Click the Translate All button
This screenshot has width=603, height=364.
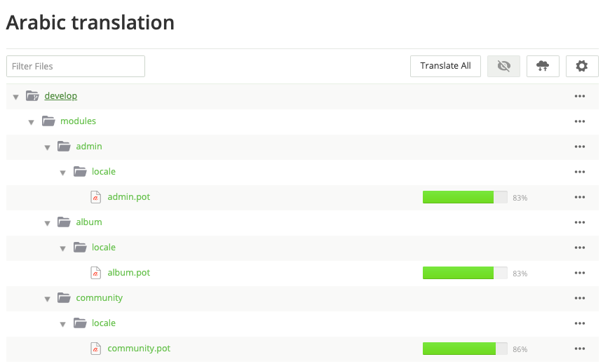445,66
